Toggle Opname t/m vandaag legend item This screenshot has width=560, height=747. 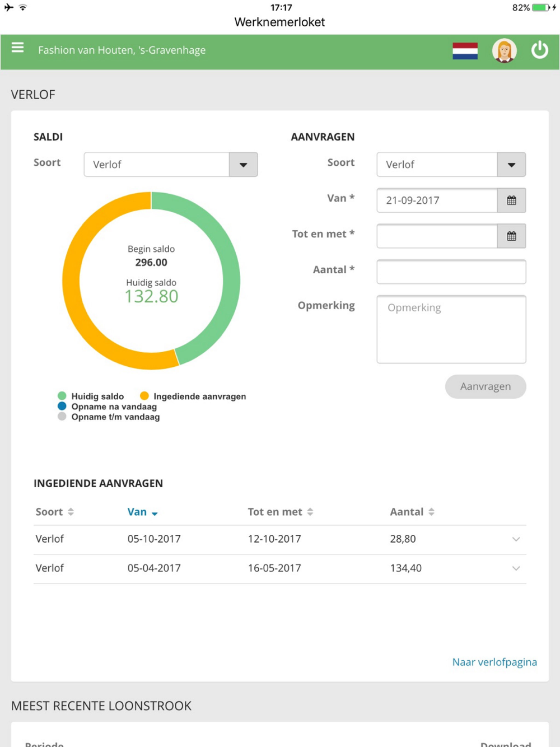coord(109,417)
